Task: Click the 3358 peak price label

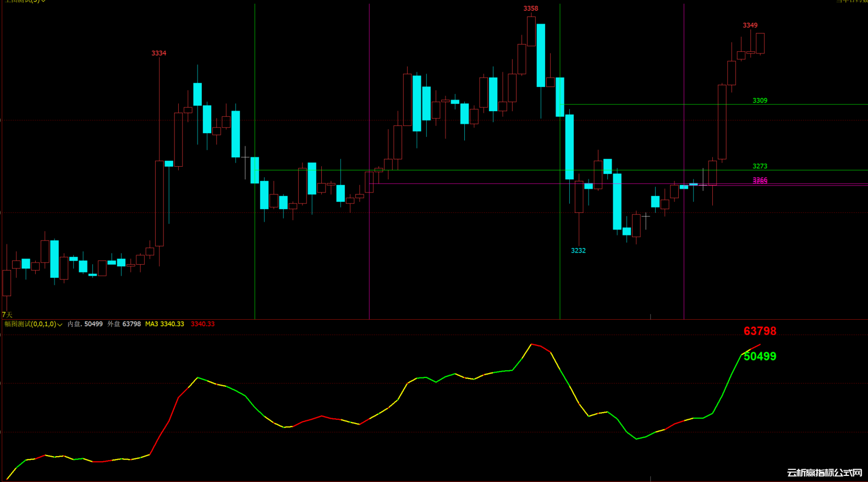Action: pos(531,9)
